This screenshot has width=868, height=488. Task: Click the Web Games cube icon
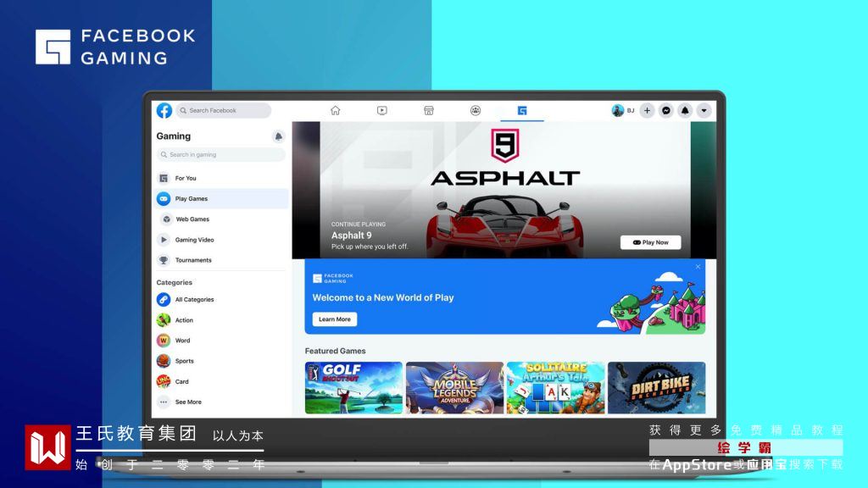(167, 219)
